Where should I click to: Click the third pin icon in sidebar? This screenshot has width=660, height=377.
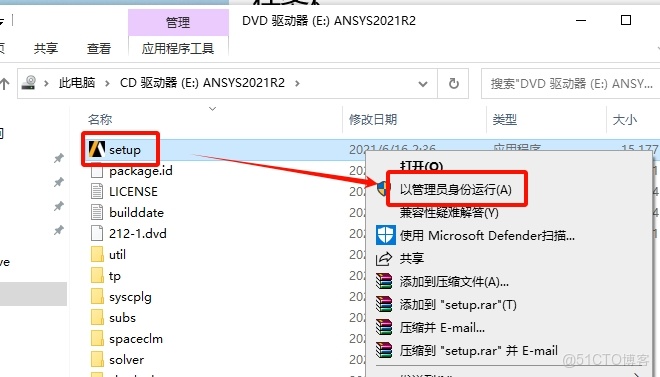pos(59,206)
